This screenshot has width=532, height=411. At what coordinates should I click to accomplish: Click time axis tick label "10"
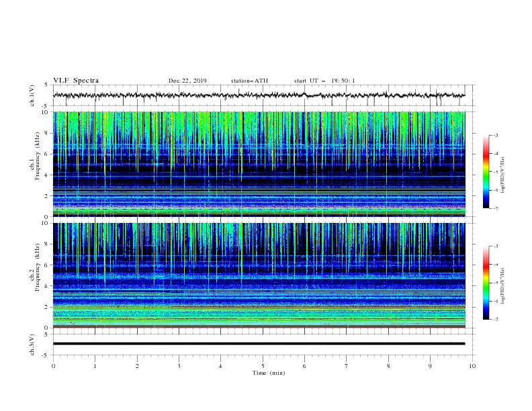pos(472,366)
